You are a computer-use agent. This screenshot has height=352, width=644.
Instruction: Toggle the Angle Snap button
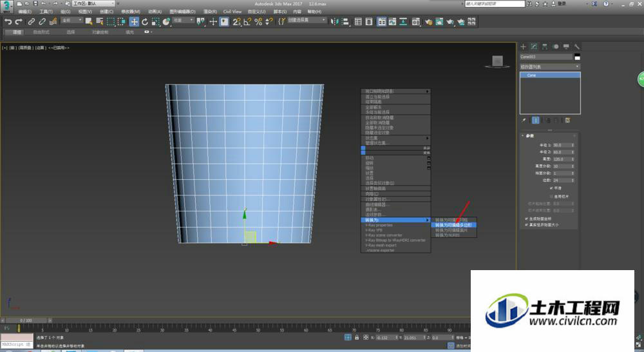point(247,22)
